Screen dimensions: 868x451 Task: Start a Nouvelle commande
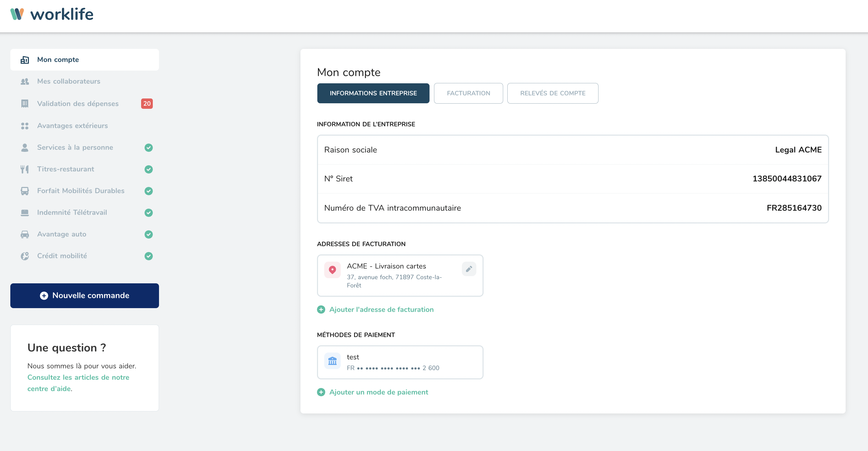(x=85, y=296)
